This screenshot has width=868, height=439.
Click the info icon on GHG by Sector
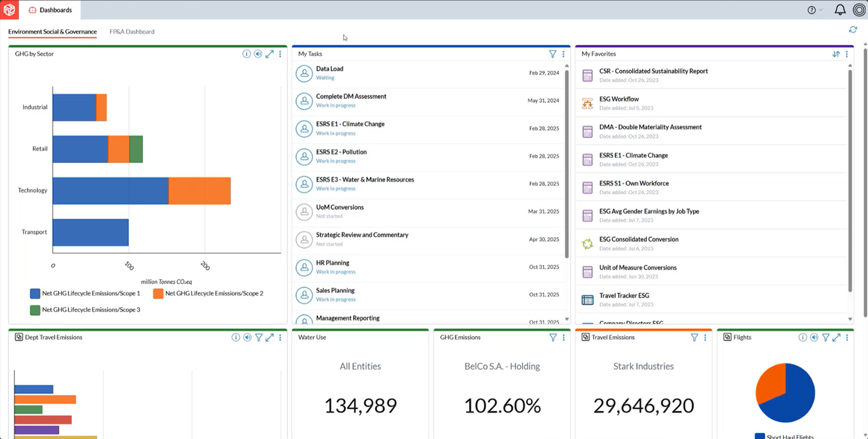pos(246,53)
